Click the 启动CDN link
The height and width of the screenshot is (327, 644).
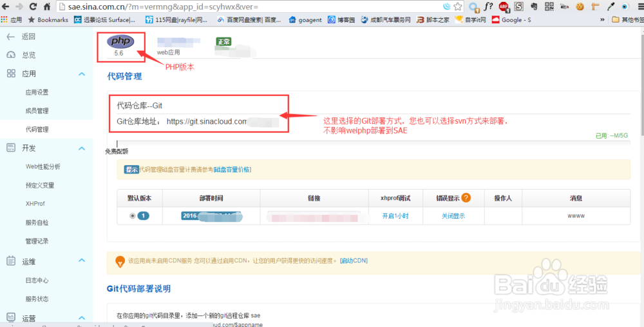point(354,261)
